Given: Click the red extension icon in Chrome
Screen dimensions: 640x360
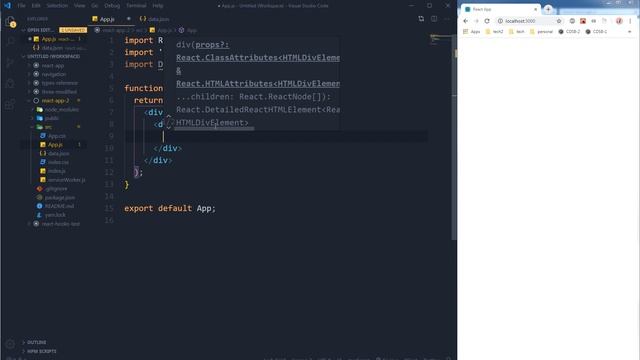Looking at the screenshot, I should tap(583, 21).
